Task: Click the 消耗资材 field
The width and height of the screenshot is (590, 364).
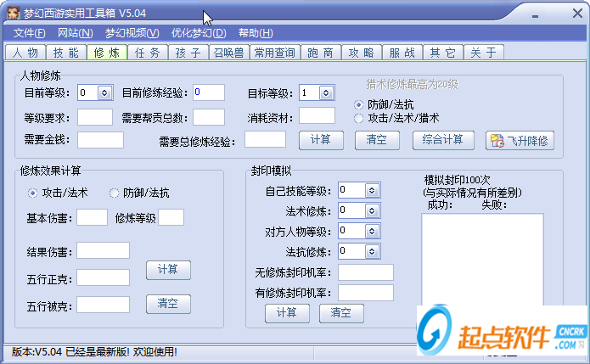Action: [317, 115]
